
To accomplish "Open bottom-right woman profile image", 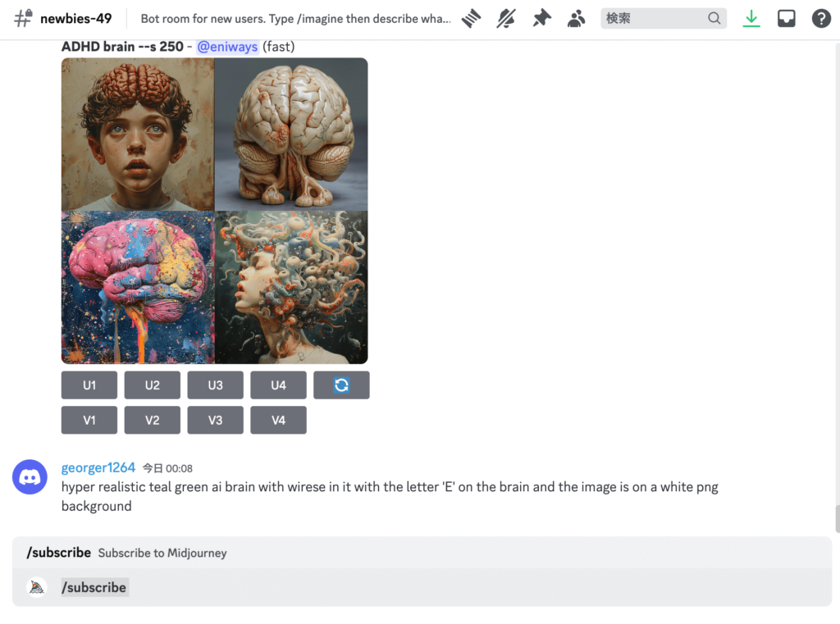I will pos(291,287).
